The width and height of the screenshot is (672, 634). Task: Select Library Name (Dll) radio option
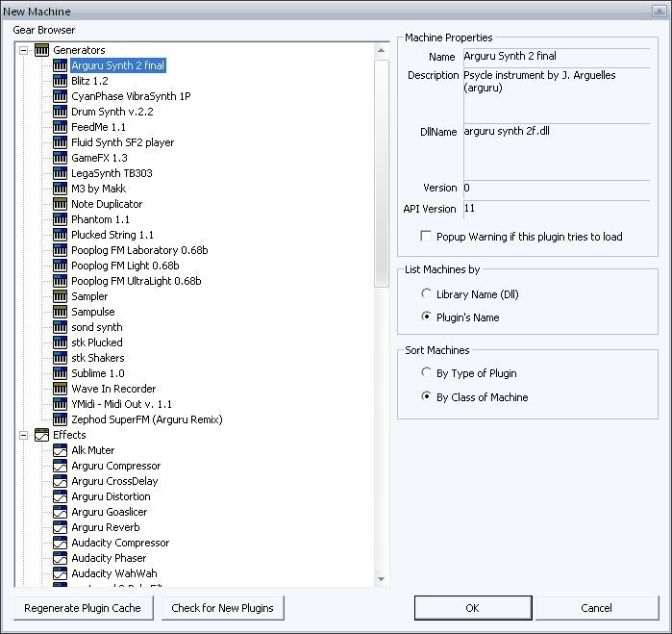(x=428, y=293)
